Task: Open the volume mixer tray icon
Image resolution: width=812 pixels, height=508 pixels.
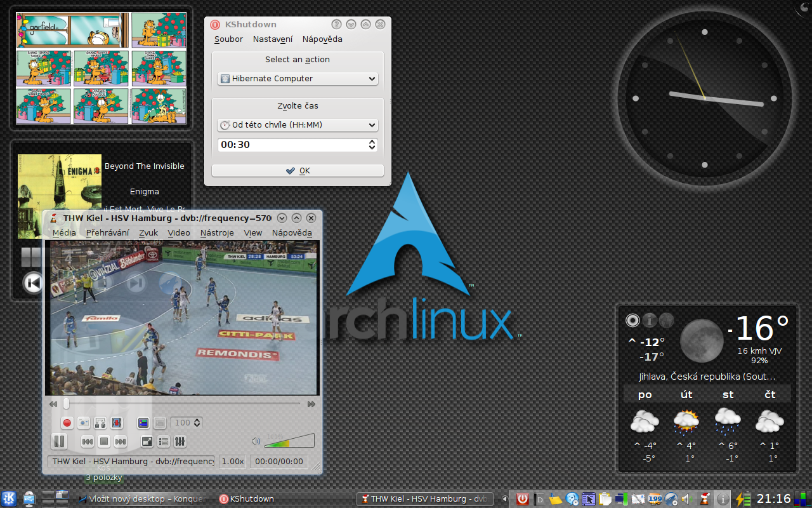Action: point(687,499)
